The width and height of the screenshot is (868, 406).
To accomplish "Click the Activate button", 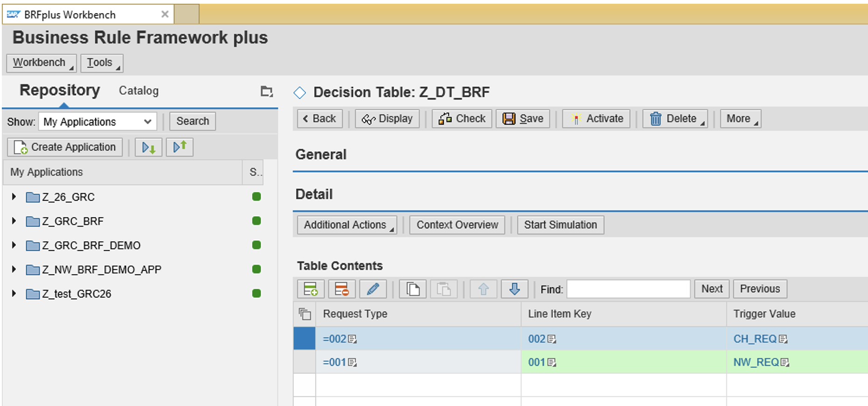I will (x=596, y=119).
